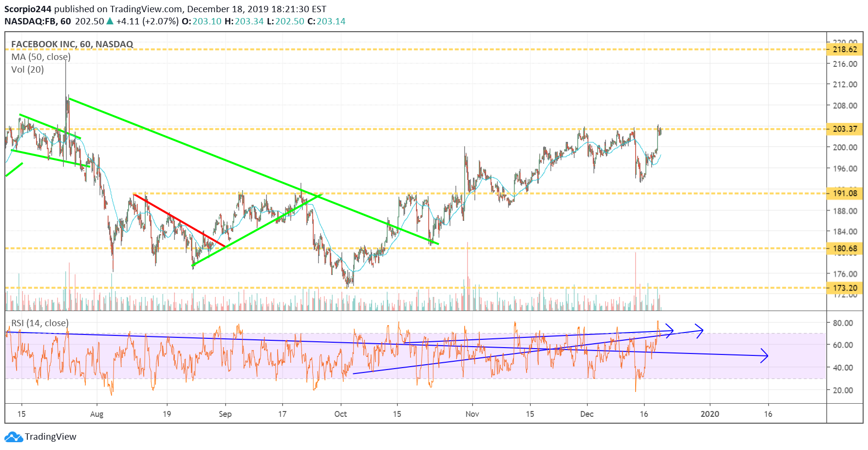The height and width of the screenshot is (450, 868).
Task: Click the 2020 date label on time axis
Action: (710, 414)
